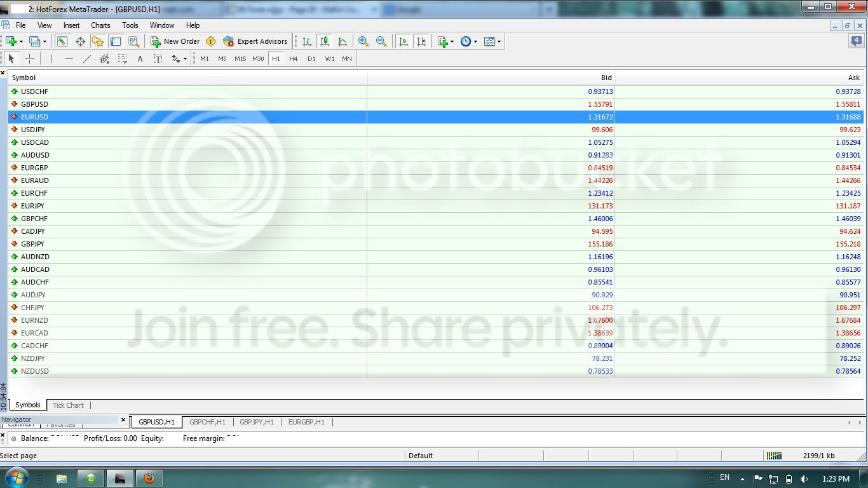Open the MetaEditor yellow diamond icon
This screenshot has width=868, height=488.
tap(211, 41)
